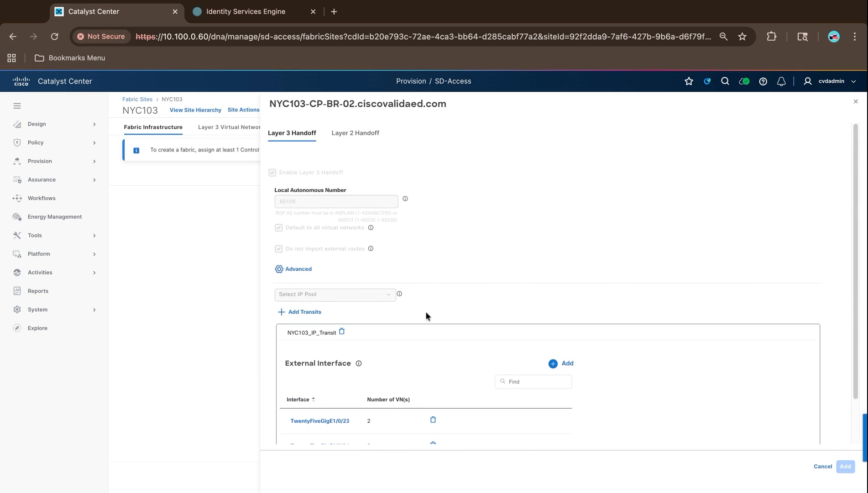
Task: Sort by the Interface column header
Action: [x=301, y=399]
